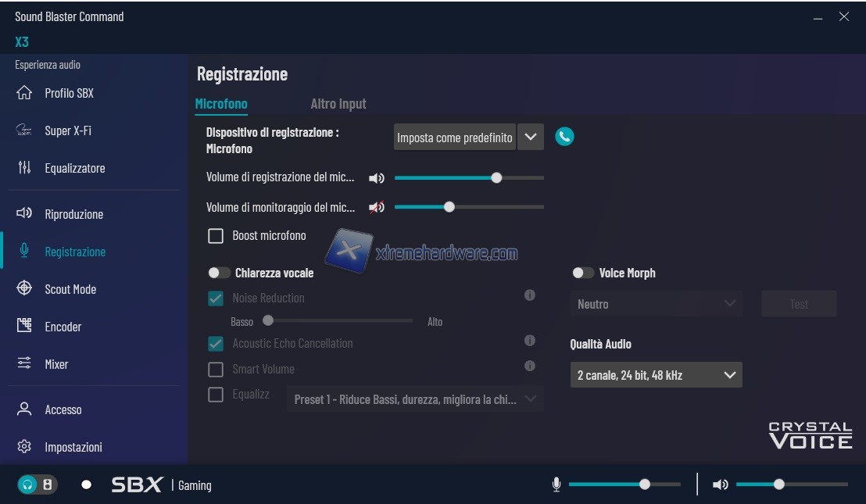The height and width of the screenshot is (504, 866).
Task: Click the microphone recording volume slider
Action: pos(469,178)
